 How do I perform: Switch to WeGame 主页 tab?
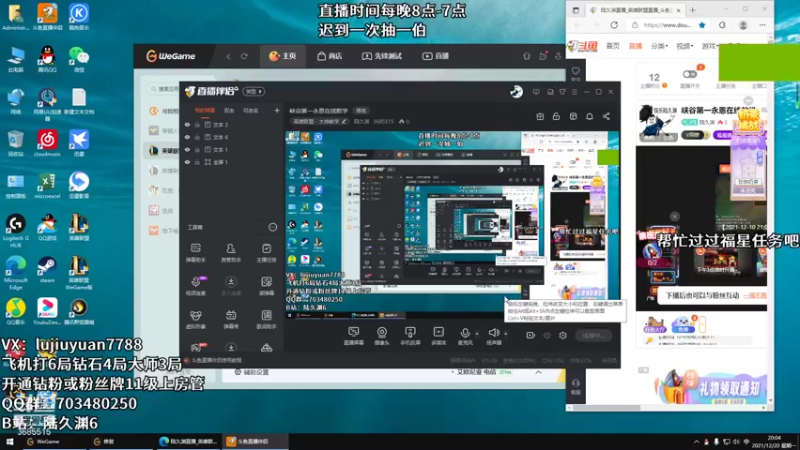pyautogui.click(x=283, y=56)
